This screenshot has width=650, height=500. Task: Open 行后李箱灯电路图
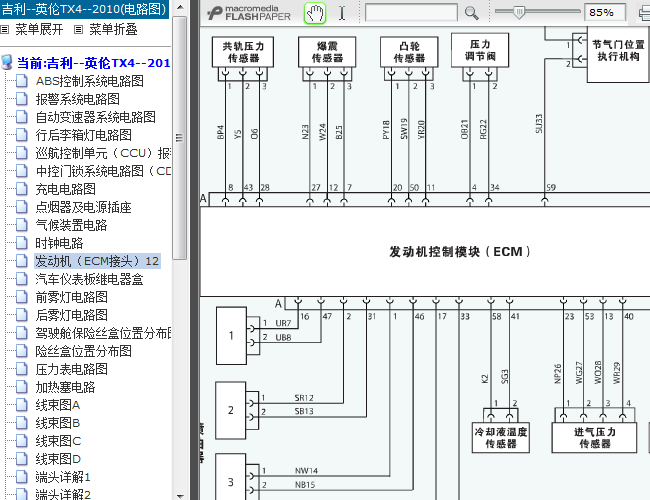point(83,135)
